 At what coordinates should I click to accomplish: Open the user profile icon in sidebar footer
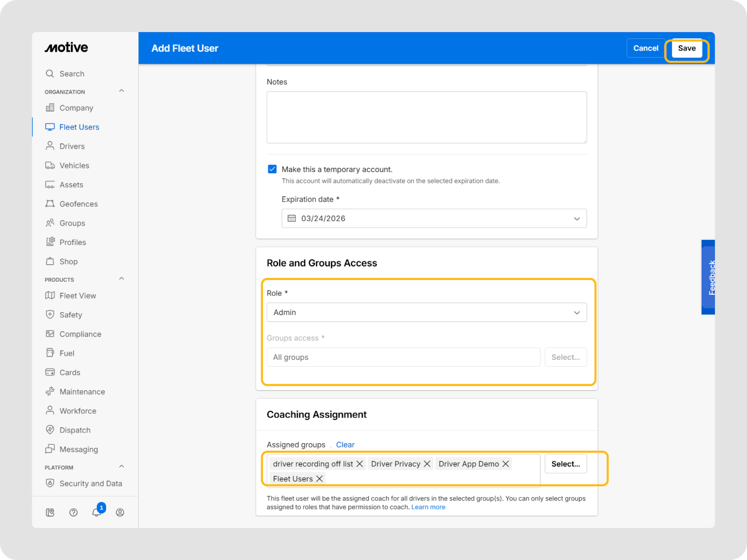click(120, 512)
